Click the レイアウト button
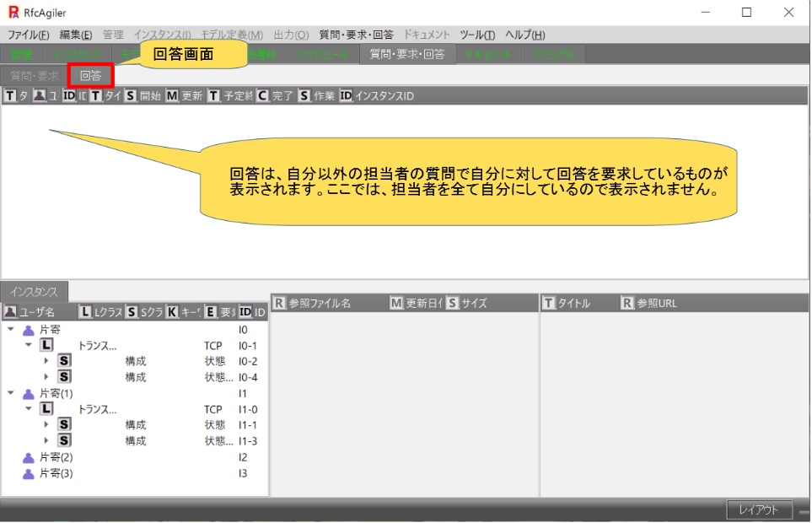Screen dimensions: 812x523 point(759,510)
